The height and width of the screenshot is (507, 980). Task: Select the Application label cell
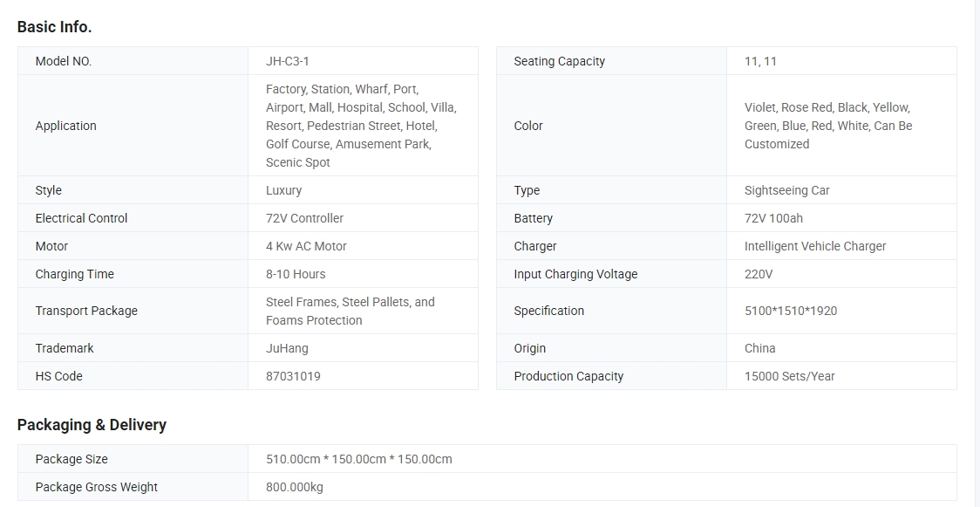[x=66, y=126]
